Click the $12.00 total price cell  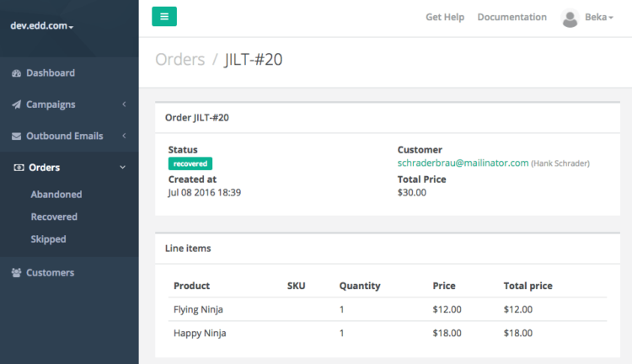(518, 309)
